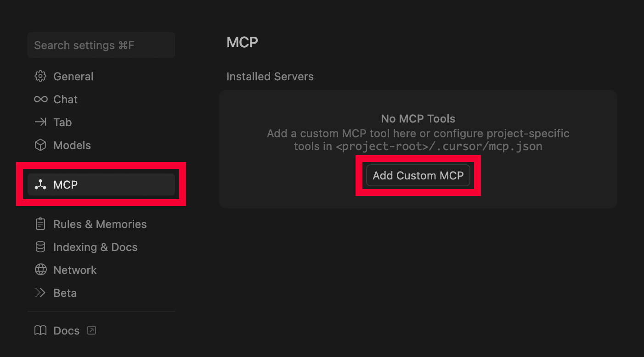Click the Rules & Memories clipboard icon
644x357 pixels.
(x=40, y=224)
